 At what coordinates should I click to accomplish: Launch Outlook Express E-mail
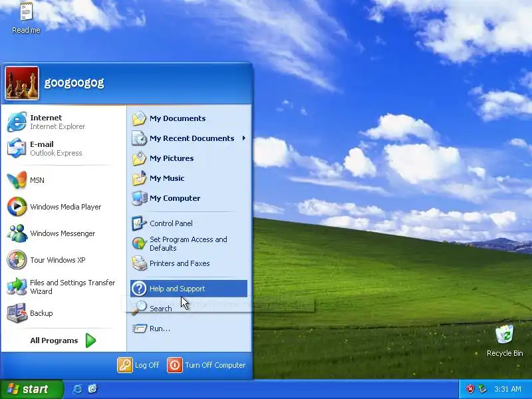[63, 148]
